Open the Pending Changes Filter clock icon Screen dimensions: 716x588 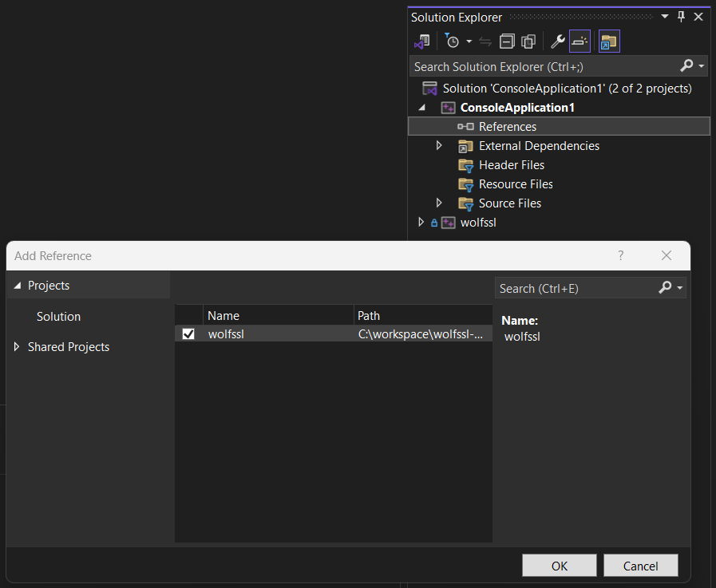452,41
